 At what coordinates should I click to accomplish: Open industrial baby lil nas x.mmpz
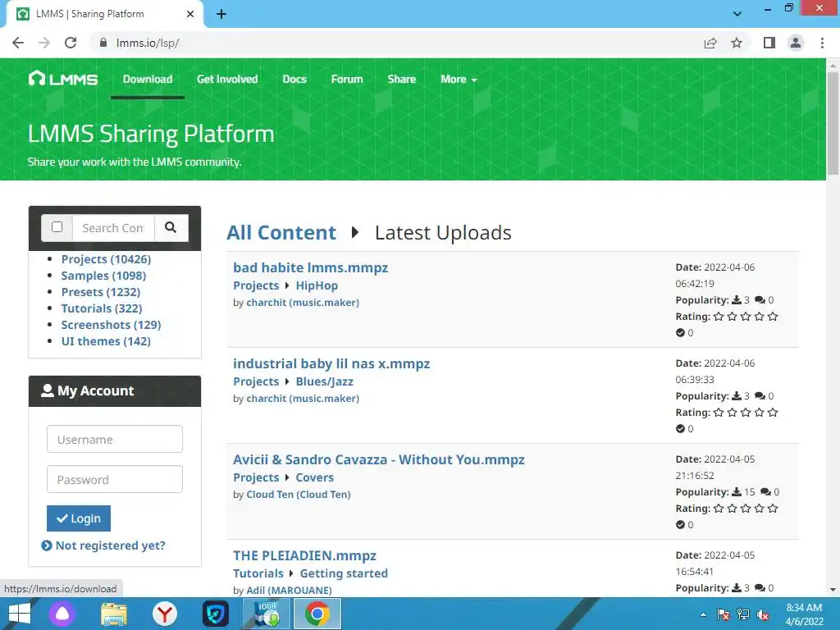(331, 363)
